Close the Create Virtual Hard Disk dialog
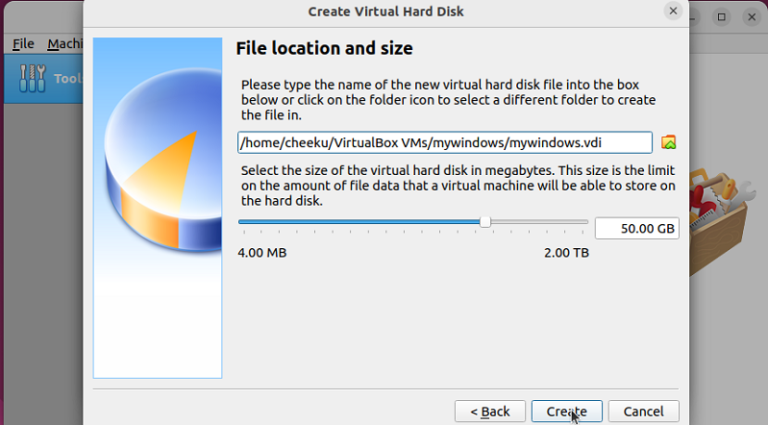This screenshot has height=425, width=768. [x=674, y=12]
